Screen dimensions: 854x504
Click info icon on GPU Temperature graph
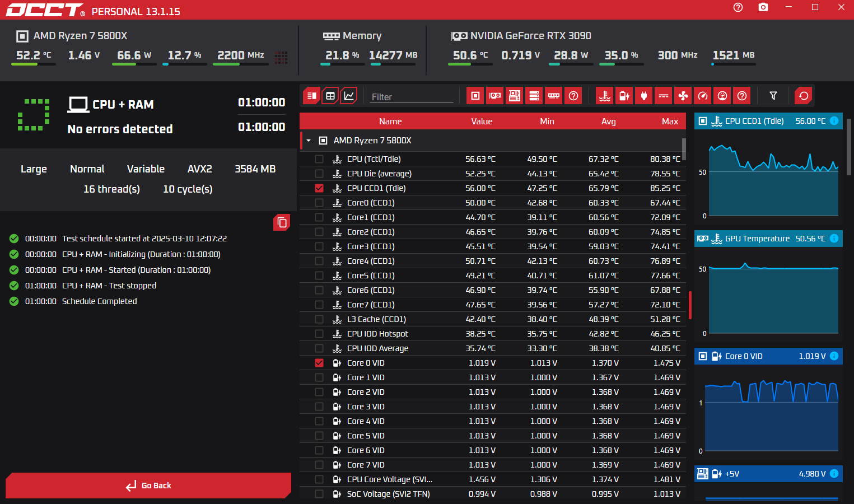834,239
